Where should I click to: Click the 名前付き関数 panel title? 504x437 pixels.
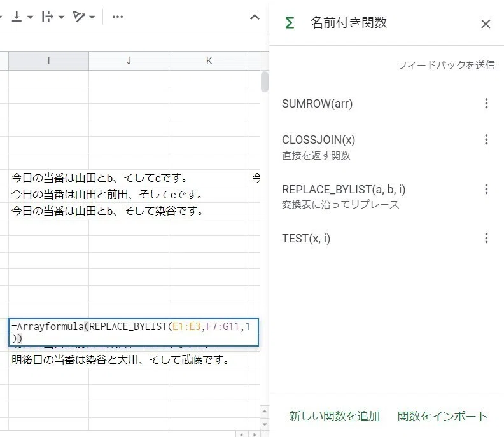click(x=349, y=22)
